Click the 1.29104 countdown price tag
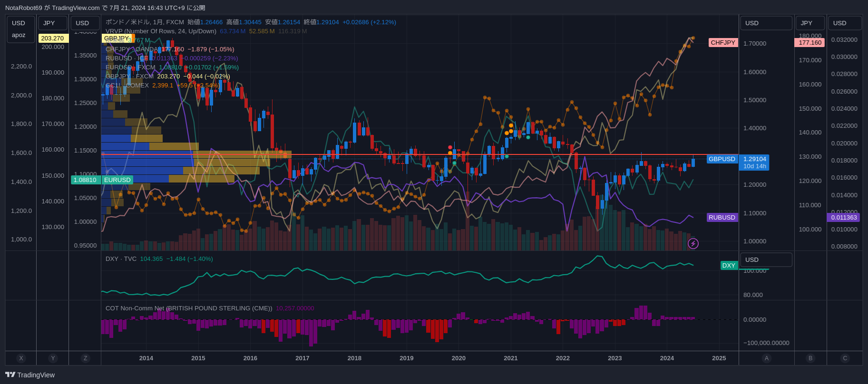Image resolution: width=868 pixels, height=384 pixels. click(x=755, y=163)
